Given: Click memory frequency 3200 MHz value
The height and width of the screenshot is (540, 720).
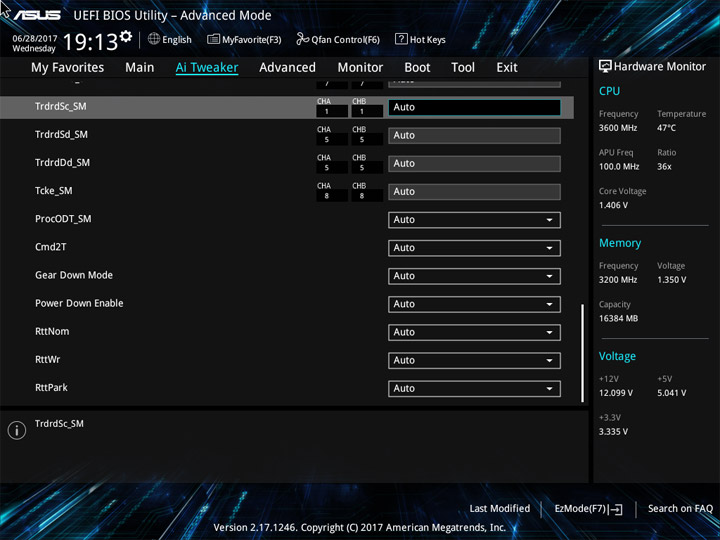Looking at the screenshot, I should point(618,280).
